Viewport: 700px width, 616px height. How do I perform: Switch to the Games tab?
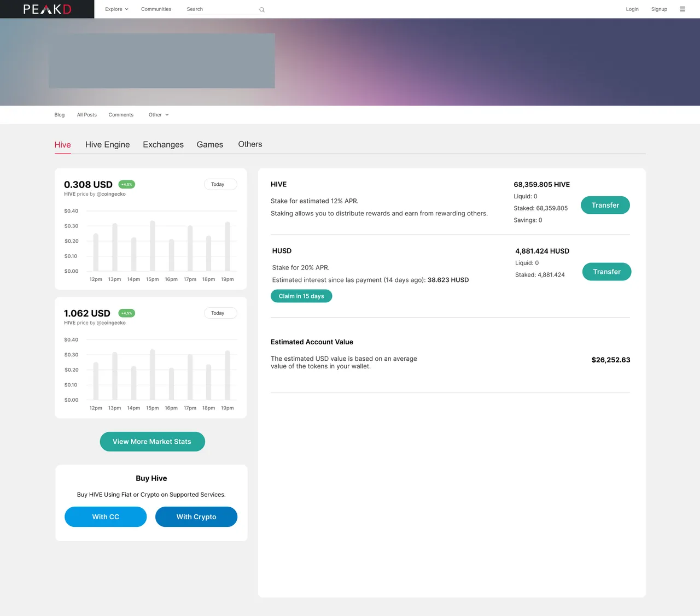pyautogui.click(x=210, y=145)
